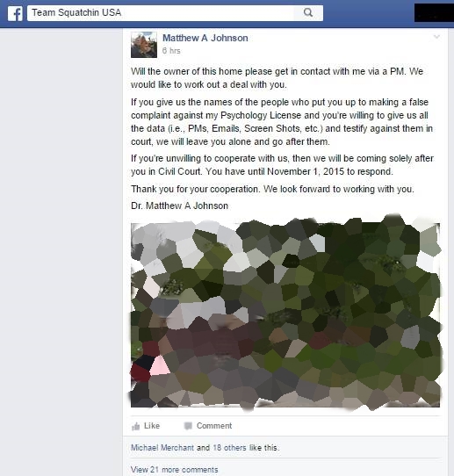Open the 6 hrs timestamp link
Viewport: 454px width, 476px height.
171,51
